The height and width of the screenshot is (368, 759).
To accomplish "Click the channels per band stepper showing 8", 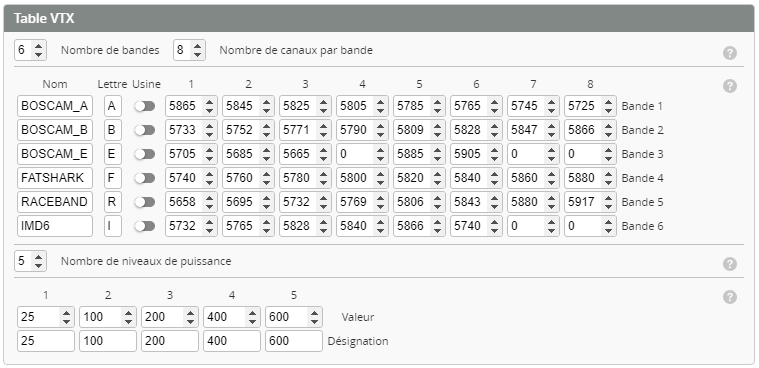I will pyautogui.click(x=189, y=50).
